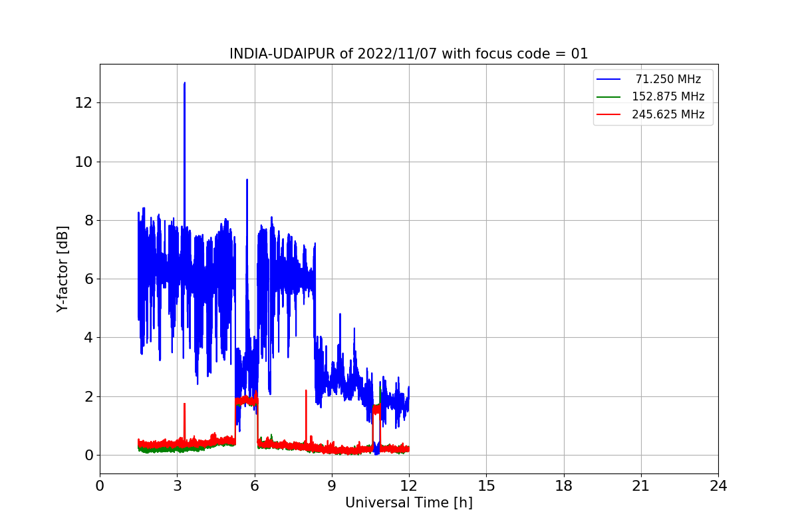The height and width of the screenshot is (532, 798).
Task: Click the x-axis tick label 3
Action: (x=177, y=486)
